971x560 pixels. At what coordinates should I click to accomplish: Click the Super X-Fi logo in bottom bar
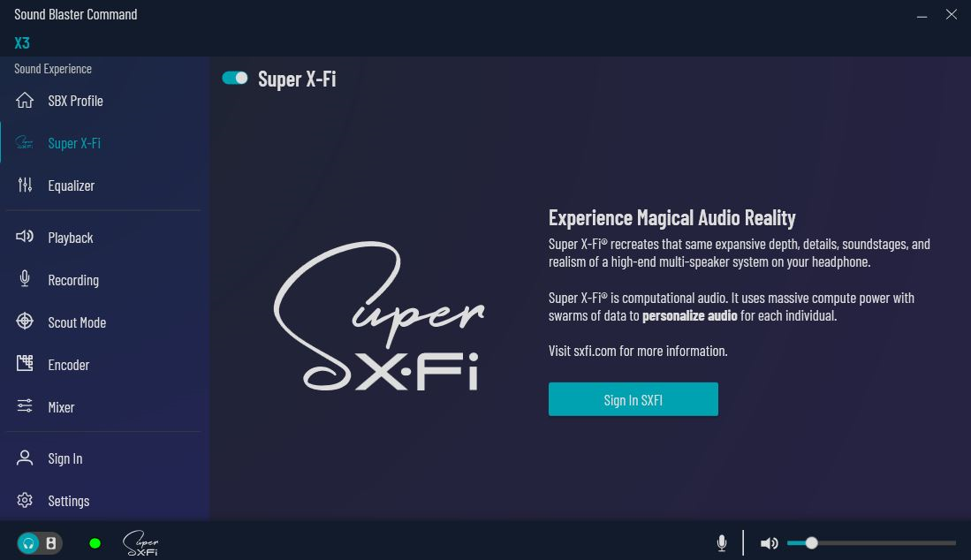(140, 543)
